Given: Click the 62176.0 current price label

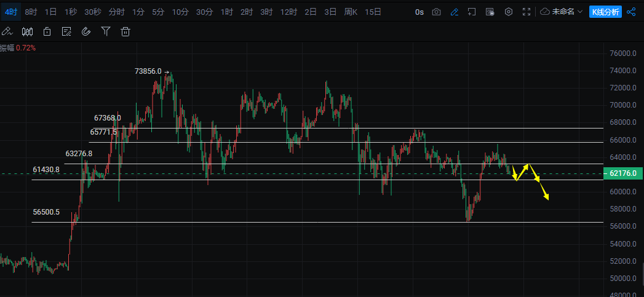Looking at the screenshot, I should (622, 174).
